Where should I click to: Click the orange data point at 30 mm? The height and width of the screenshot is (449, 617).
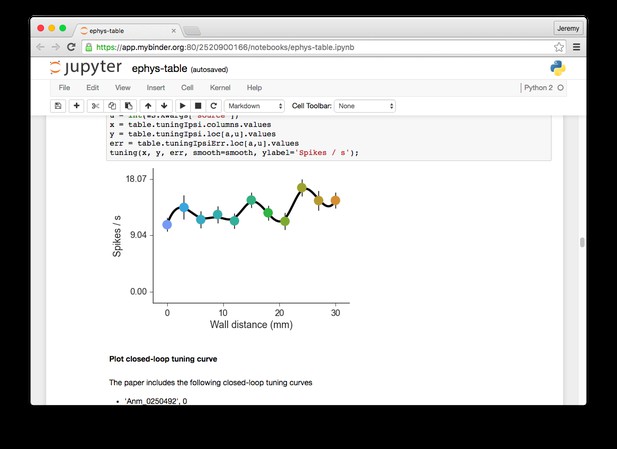335,200
